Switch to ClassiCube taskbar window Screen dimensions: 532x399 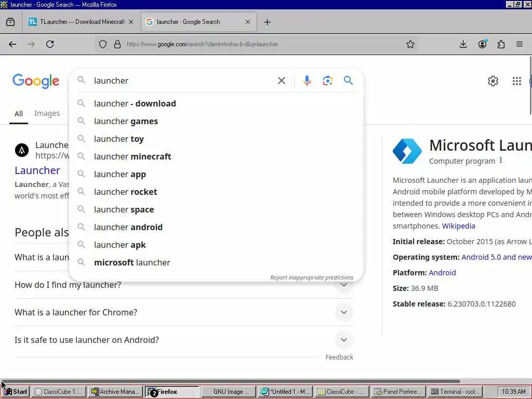tap(58, 392)
